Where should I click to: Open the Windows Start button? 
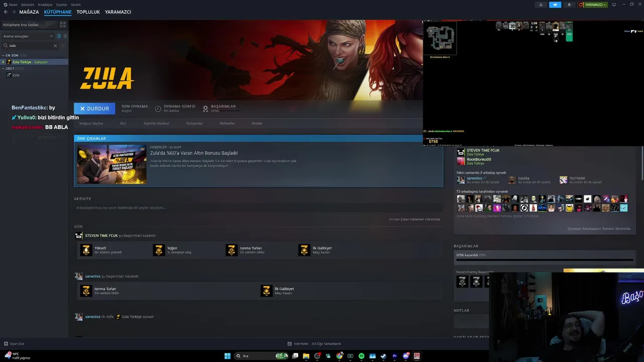point(227,356)
